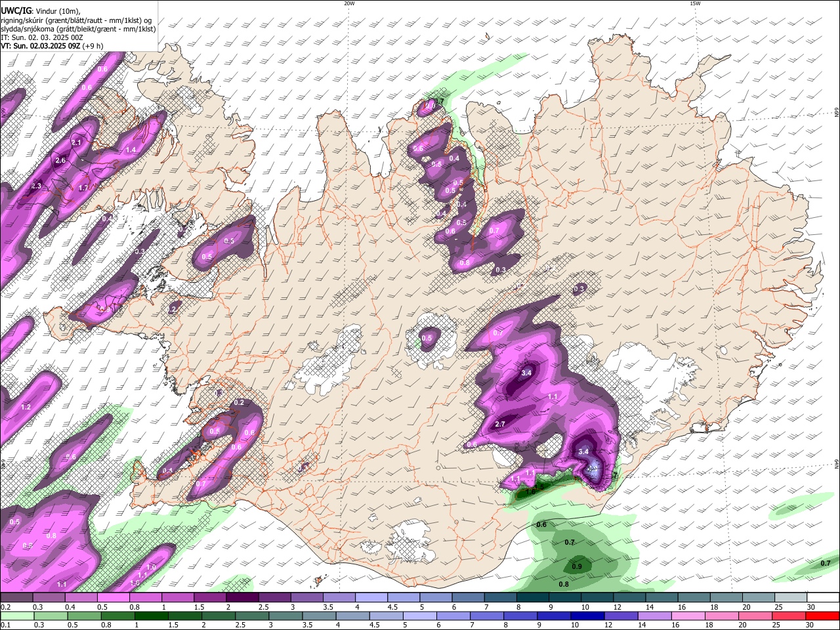Viewport: 840px width, 630px height.
Task: Click the 2.6 value over the Westfjords
Action: tap(61, 160)
